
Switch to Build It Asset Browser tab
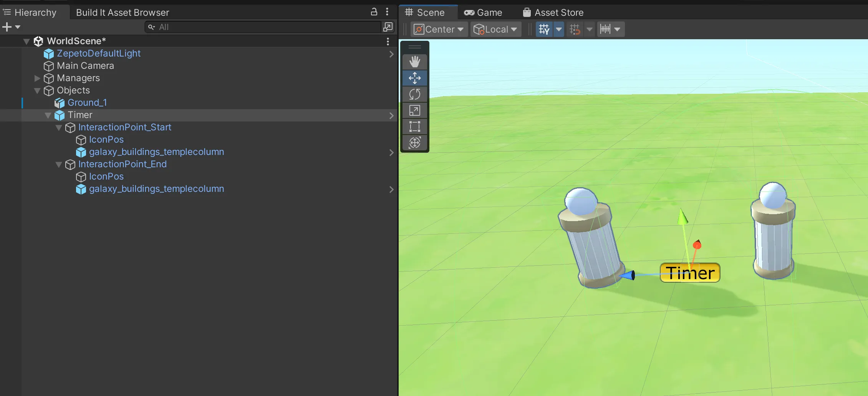point(123,12)
